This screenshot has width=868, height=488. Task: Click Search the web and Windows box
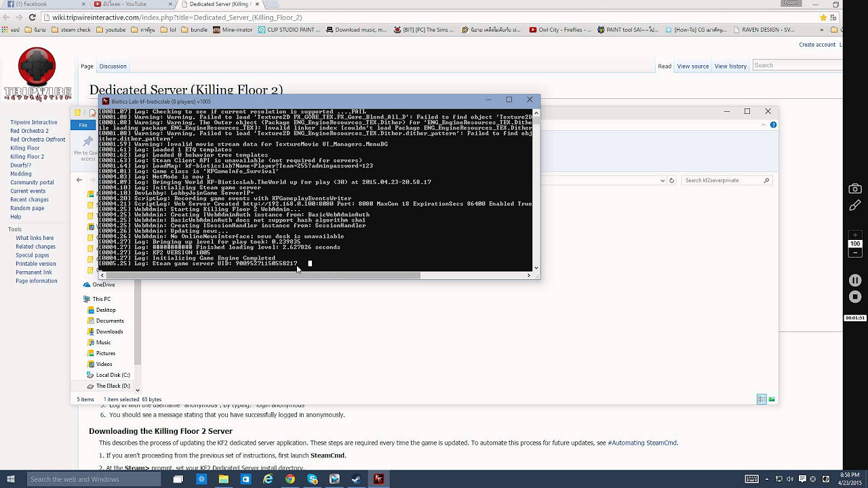click(x=95, y=479)
